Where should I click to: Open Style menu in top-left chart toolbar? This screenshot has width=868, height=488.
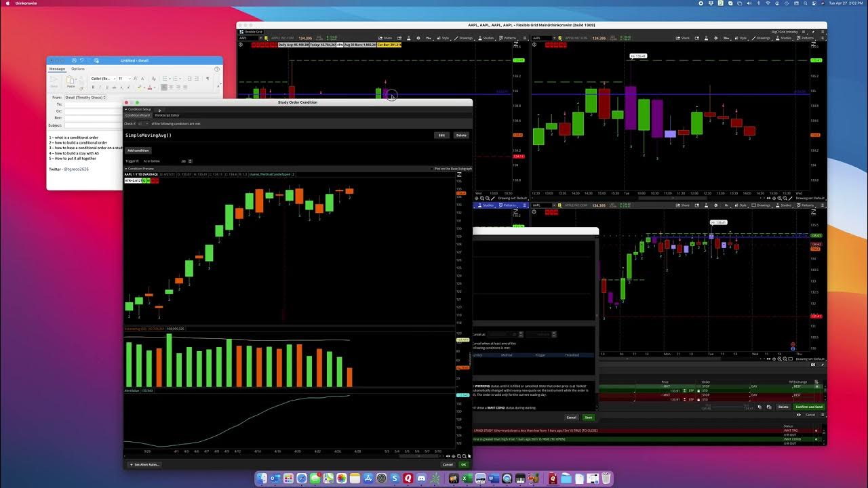(x=443, y=38)
